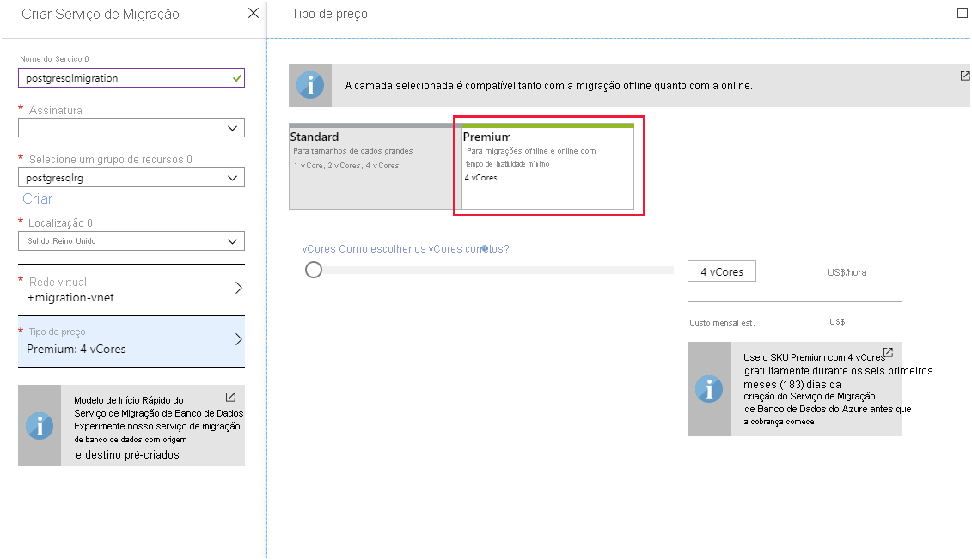This screenshot has height=560, width=972.
Task: Click the postgresqlmigration service name field
Action: (x=129, y=77)
